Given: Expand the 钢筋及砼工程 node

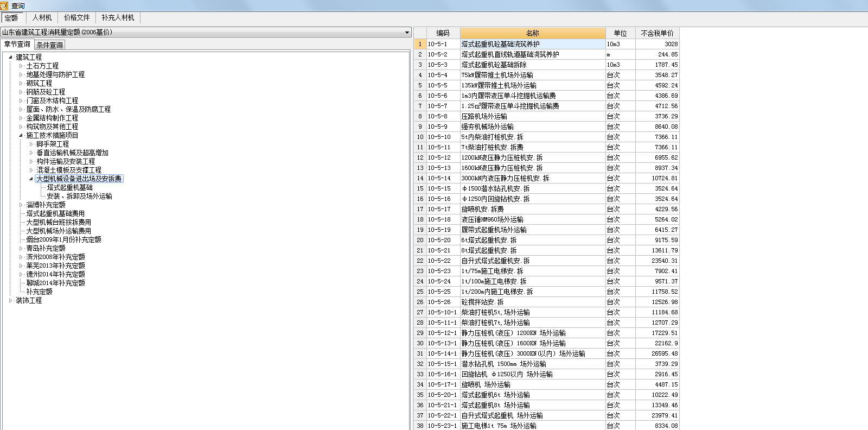Looking at the screenshot, I should click(21, 92).
